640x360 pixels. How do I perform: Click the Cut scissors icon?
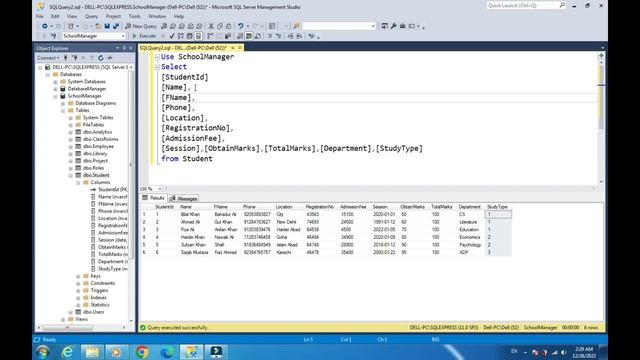click(211, 26)
